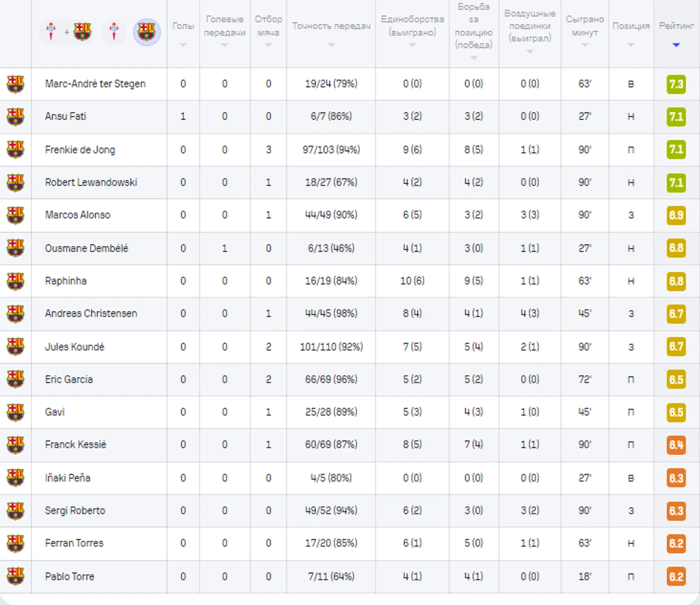700x605 pixels.
Task: Click the green 7.3 rating badge
Action: point(676,84)
